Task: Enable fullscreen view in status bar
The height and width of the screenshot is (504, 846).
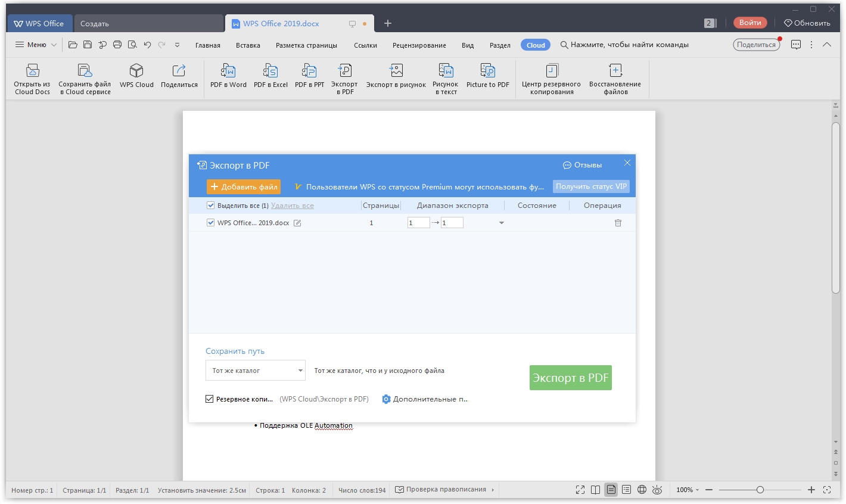Action: pyautogui.click(x=580, y=490)
